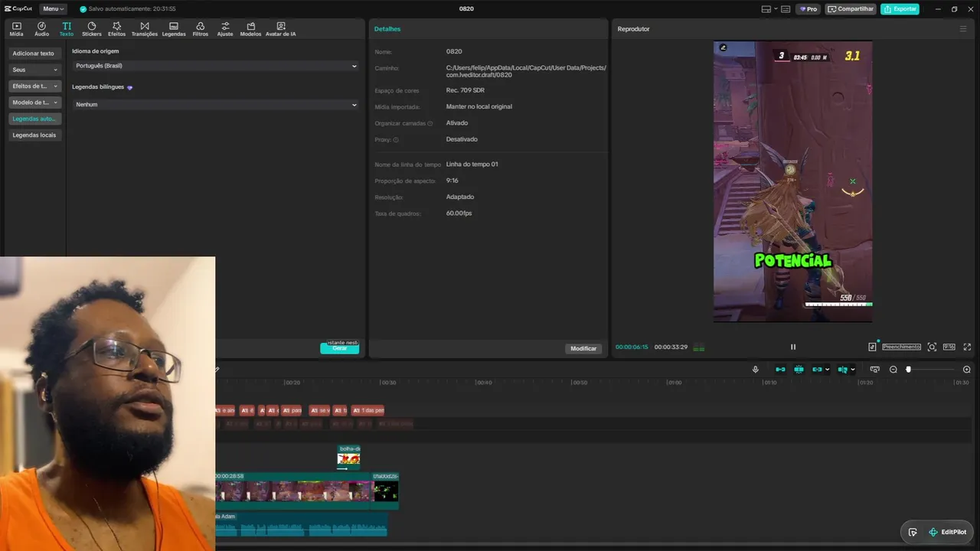The height and width of the screenshot is (551, 980).
Task: Open the Stickers panel
Action: click(91, 29)
